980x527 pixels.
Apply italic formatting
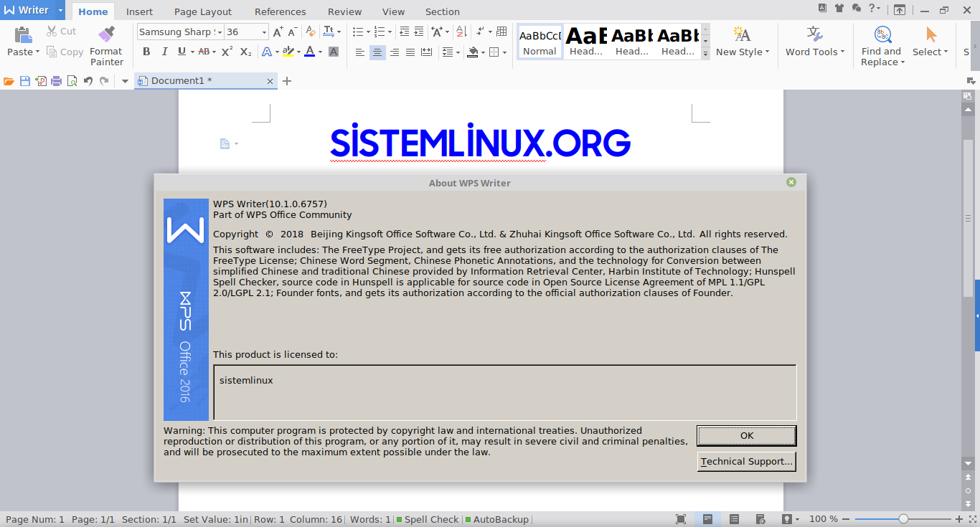pos(164,52)
